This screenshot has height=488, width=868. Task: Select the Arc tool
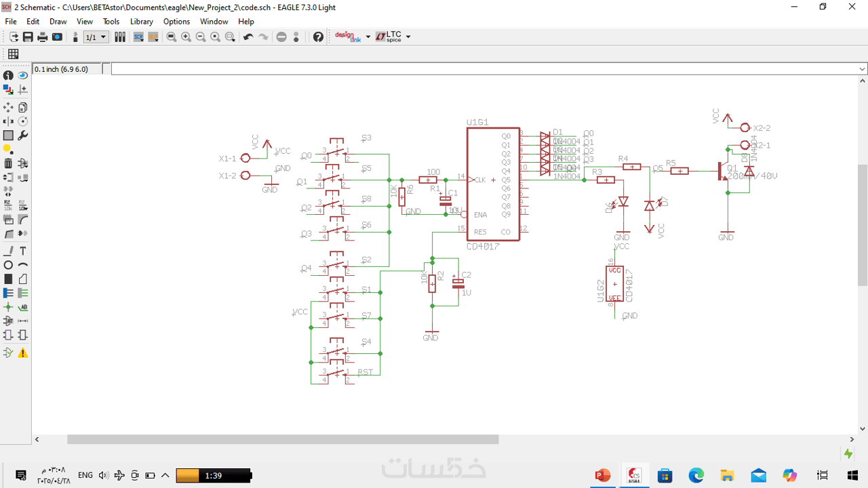pos(22,265)
